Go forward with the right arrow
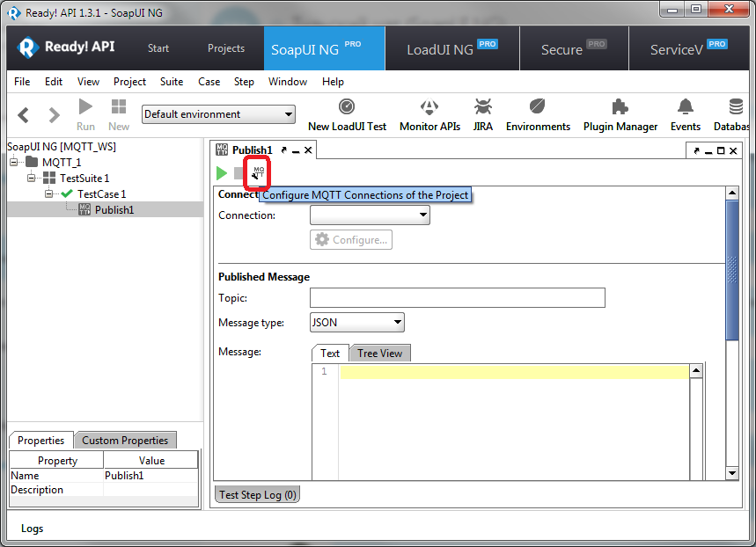This screenshot has width=756, height=547. 54,115
